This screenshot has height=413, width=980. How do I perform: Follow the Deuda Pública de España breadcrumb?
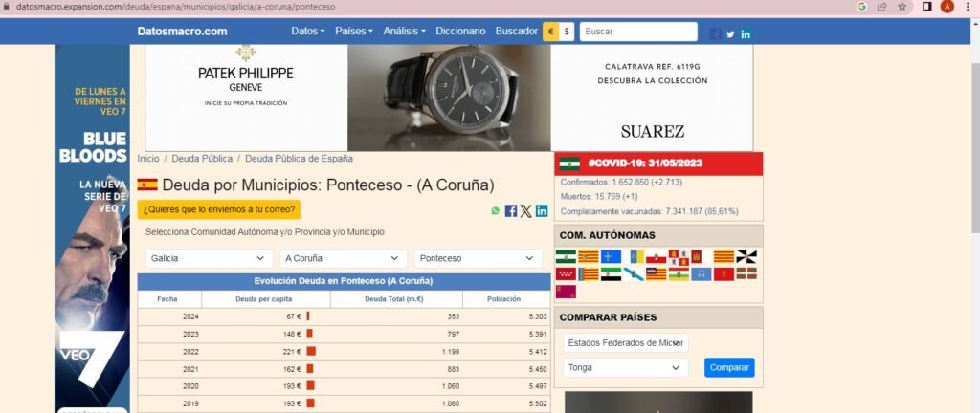299,159
